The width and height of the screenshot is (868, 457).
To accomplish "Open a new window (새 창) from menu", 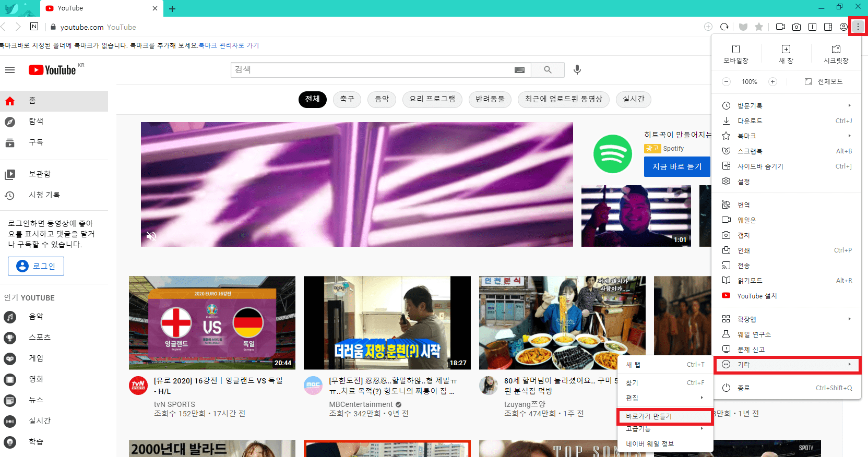I will tap(786, 54).
